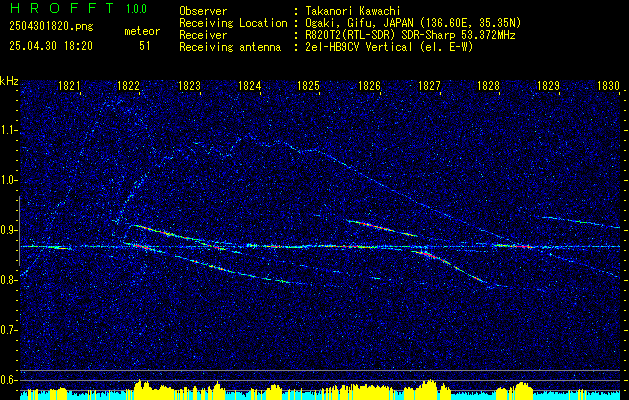Viewport: 629px width, 400px height.
Task: Click the 0.9 kHz axis label
Action: [x=8, y=230]
